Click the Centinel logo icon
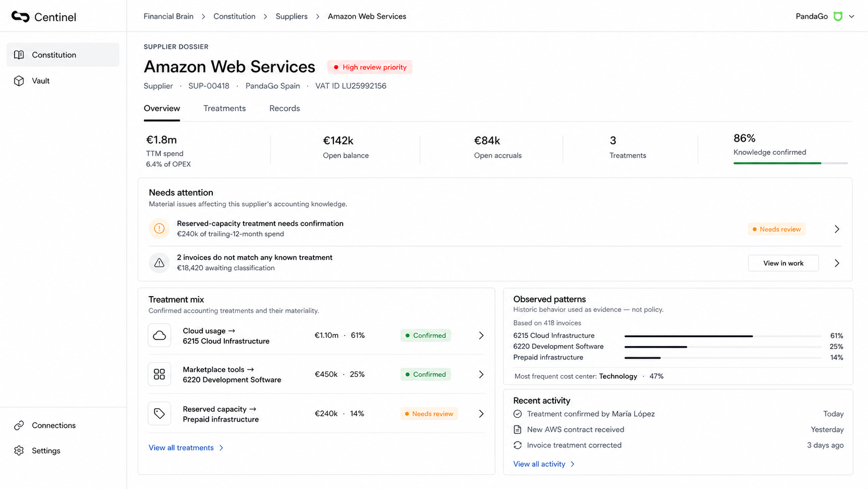Screen dimensions: 868x489 (20, 17)
